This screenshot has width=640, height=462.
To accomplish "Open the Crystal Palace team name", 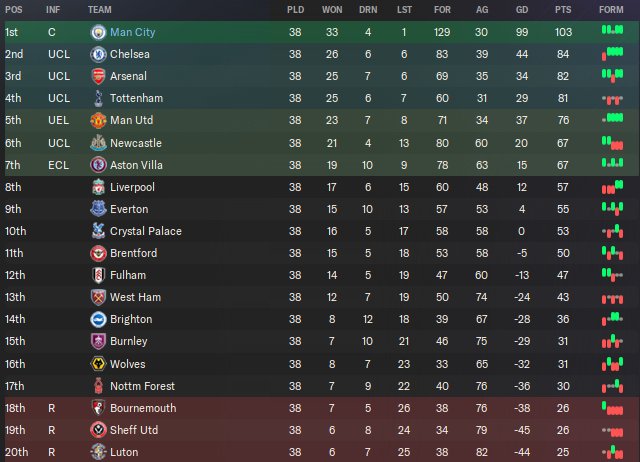I will tap(145, 231).
